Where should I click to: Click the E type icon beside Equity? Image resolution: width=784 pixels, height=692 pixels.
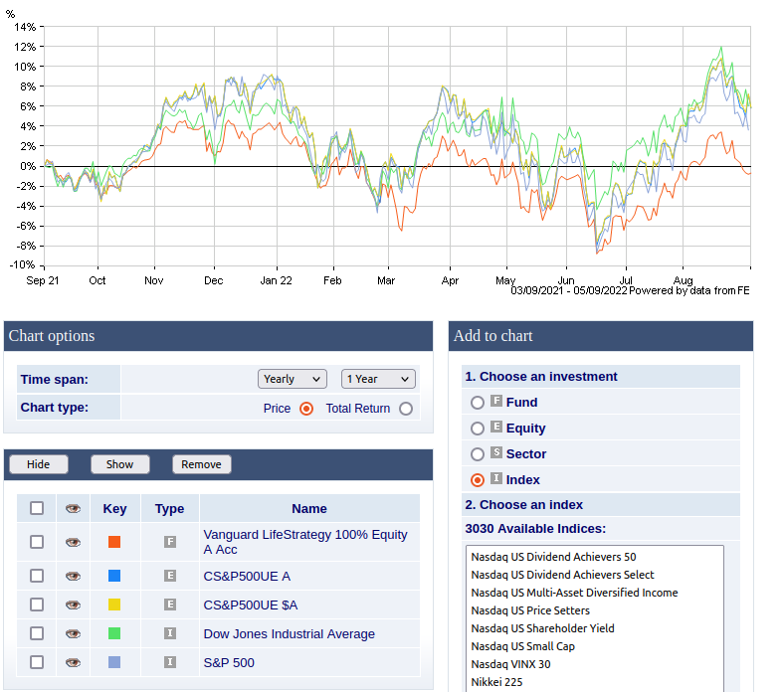point(496,428)
